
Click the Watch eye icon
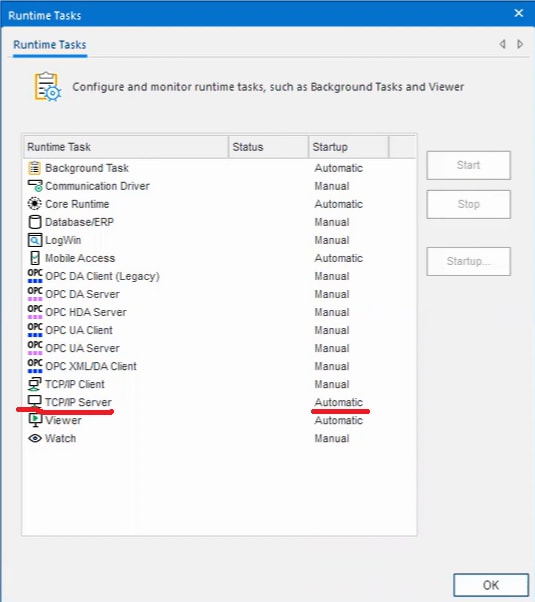(35, 438)
